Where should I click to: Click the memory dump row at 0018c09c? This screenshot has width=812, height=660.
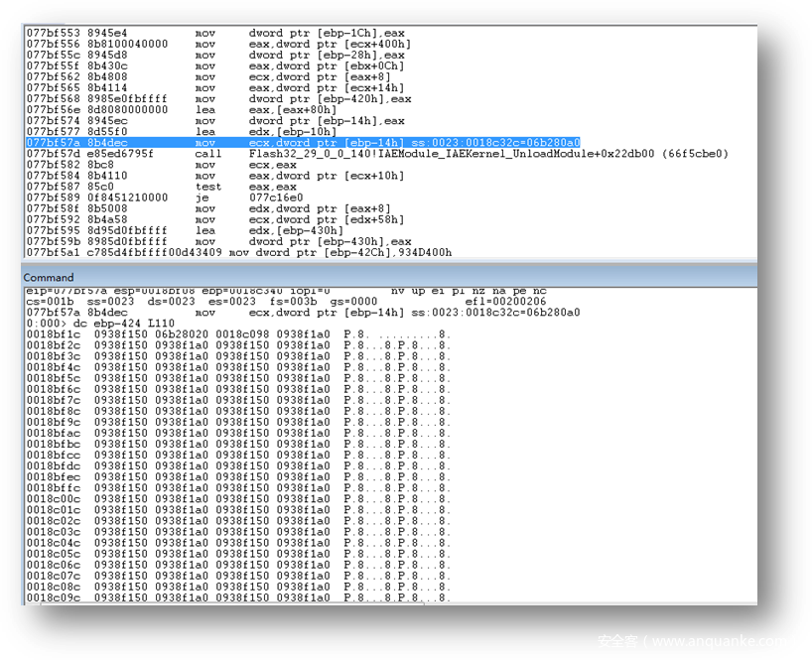[238, 597]
